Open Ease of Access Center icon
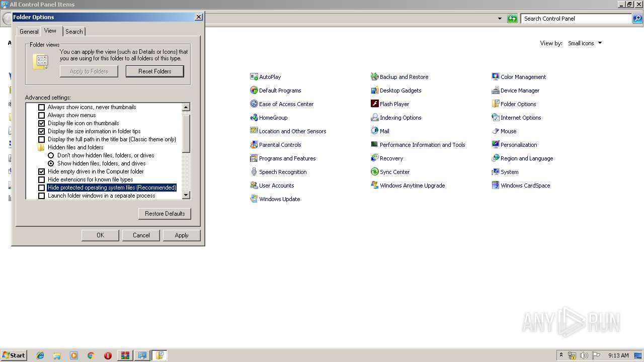The image size is (644, 362). point(254,104)
